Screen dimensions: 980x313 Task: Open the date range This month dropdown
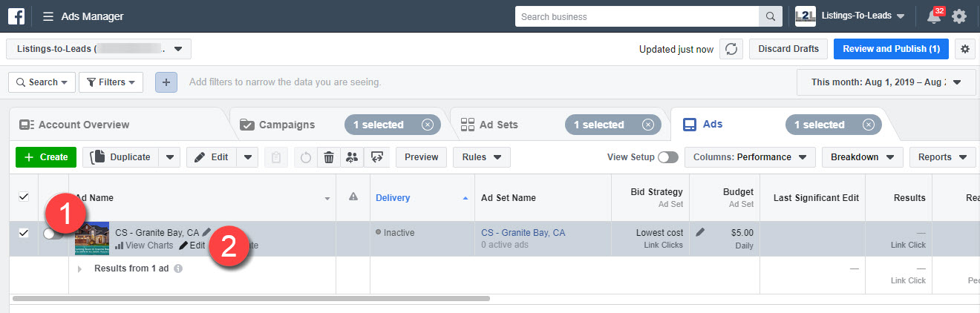886,82
